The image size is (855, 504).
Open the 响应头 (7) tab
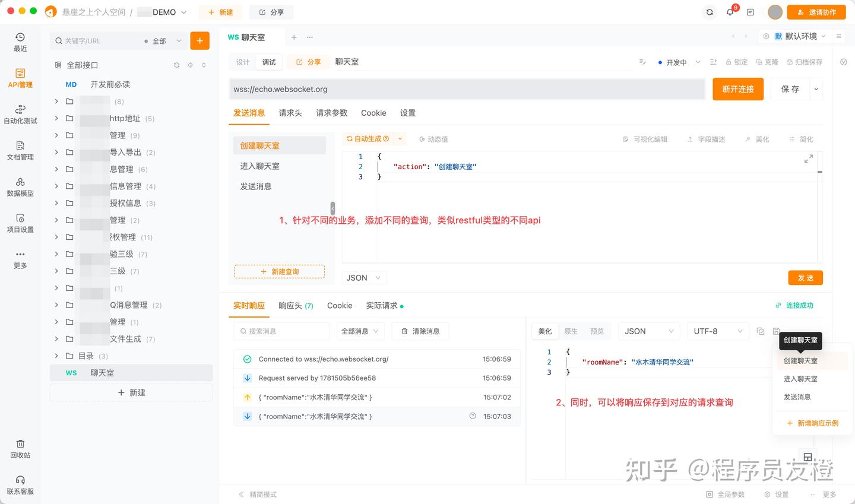tap(296, 305)
